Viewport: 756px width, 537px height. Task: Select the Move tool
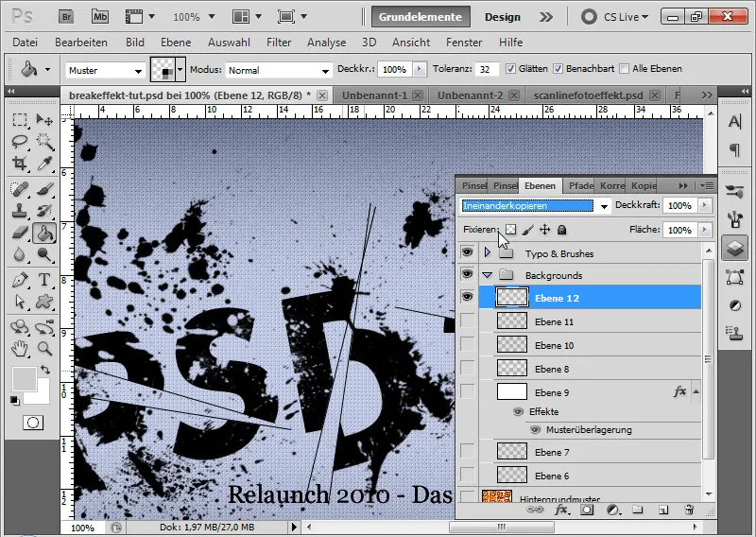(x=44, y=119)
